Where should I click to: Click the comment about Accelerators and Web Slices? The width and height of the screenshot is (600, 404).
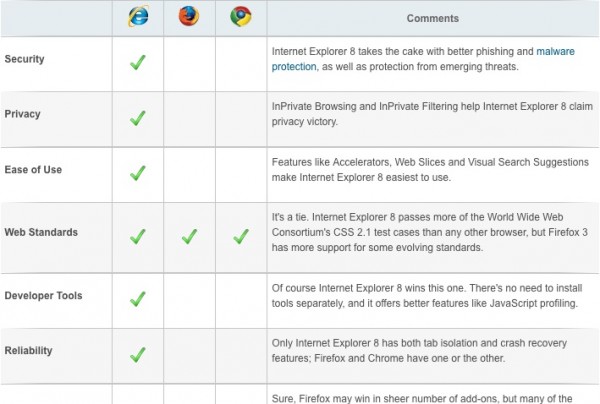click(x=430, y=169)
